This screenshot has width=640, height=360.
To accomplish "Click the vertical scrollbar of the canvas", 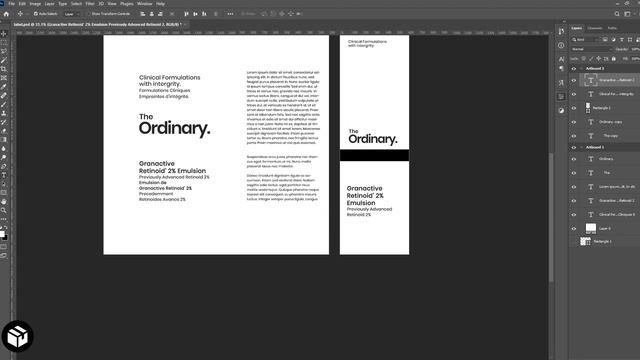I will coord(551,217).
